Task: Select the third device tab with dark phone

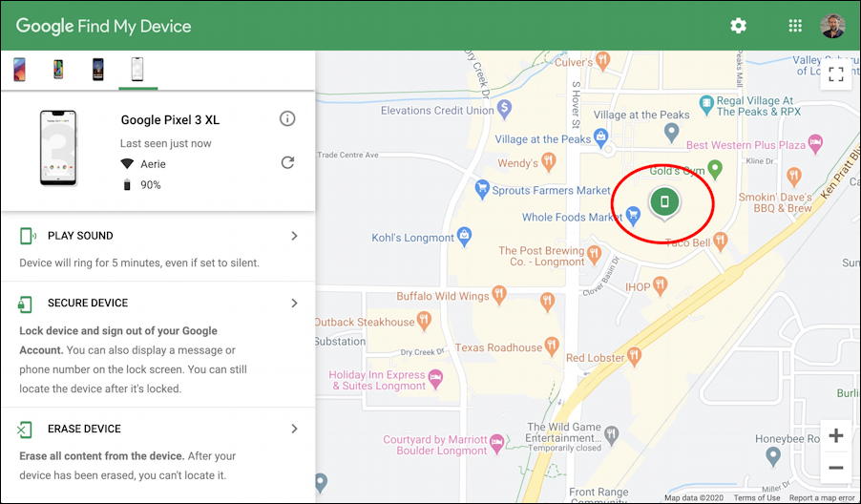Action: coord(97,70)
